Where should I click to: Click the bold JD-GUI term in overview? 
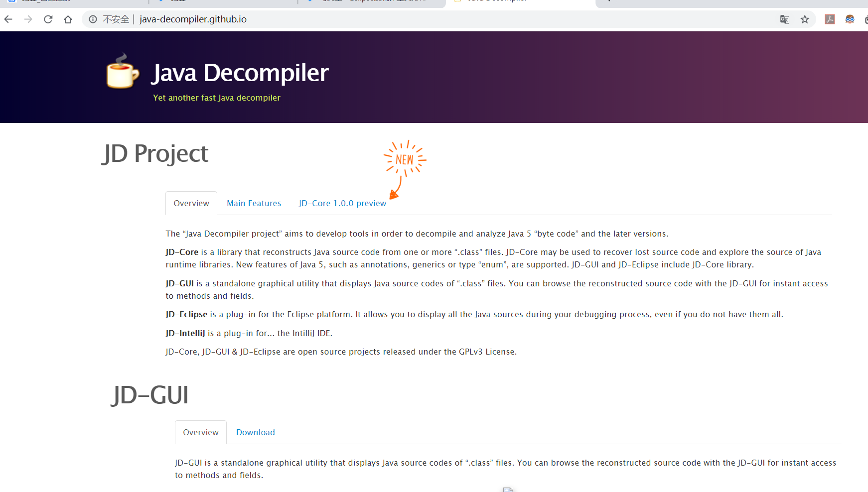tap(179, 283)
